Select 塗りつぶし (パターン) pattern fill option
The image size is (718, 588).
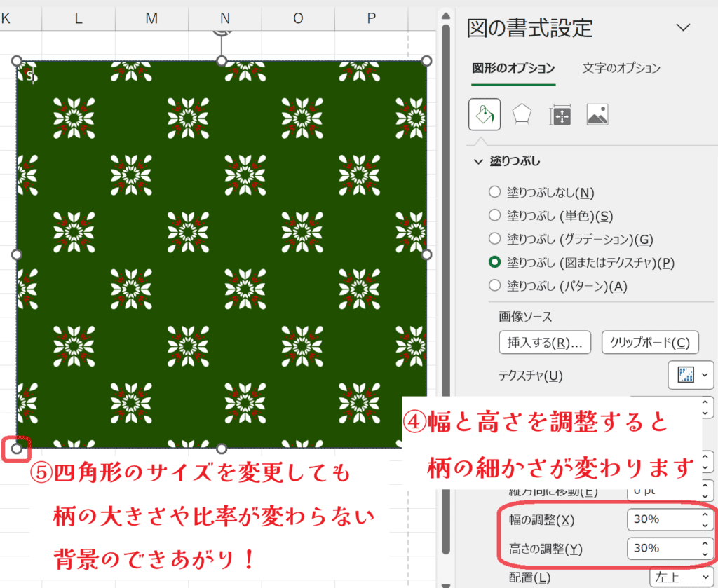point(494,285)
